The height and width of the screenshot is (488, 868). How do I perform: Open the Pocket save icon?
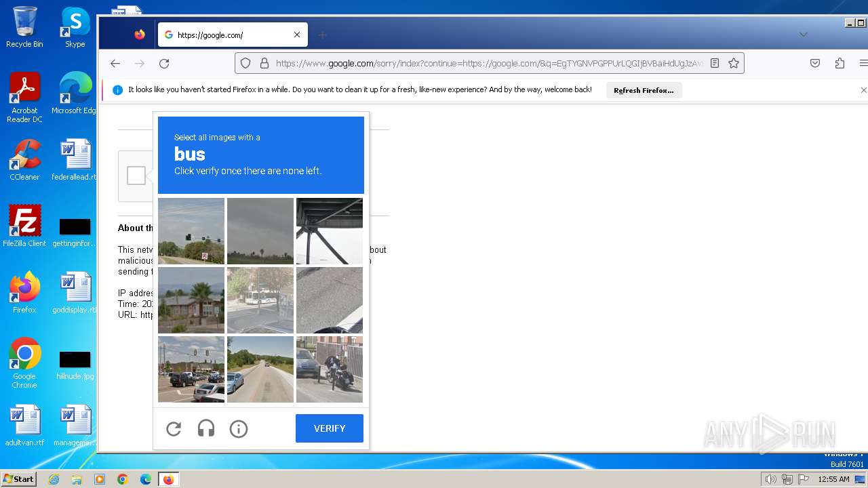[815, 63]
